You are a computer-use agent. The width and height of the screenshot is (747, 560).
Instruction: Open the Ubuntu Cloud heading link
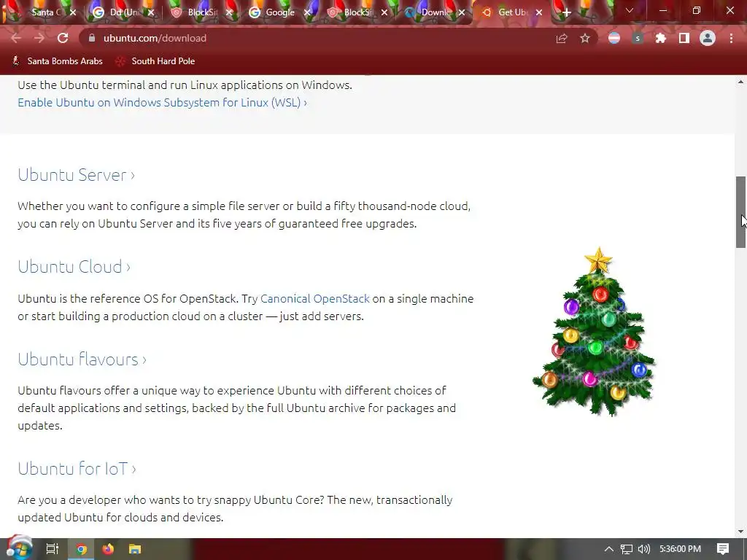(74, 267)
